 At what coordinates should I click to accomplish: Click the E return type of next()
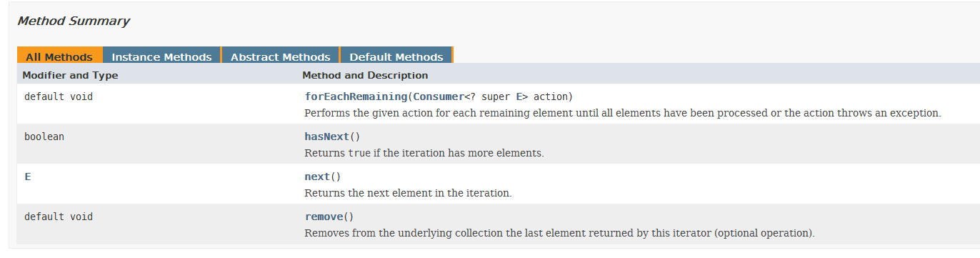coord(28,177)
